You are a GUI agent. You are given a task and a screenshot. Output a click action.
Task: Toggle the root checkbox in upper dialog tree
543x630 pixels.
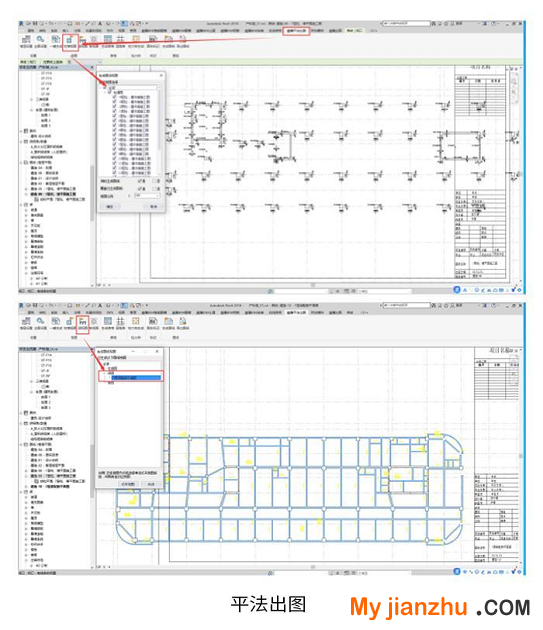click(x=106, y=87)
